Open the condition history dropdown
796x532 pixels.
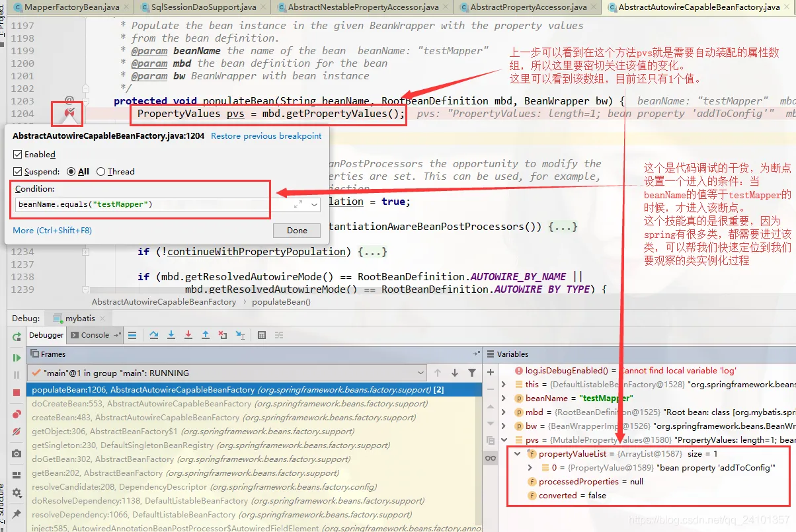(x=314, y=205)
